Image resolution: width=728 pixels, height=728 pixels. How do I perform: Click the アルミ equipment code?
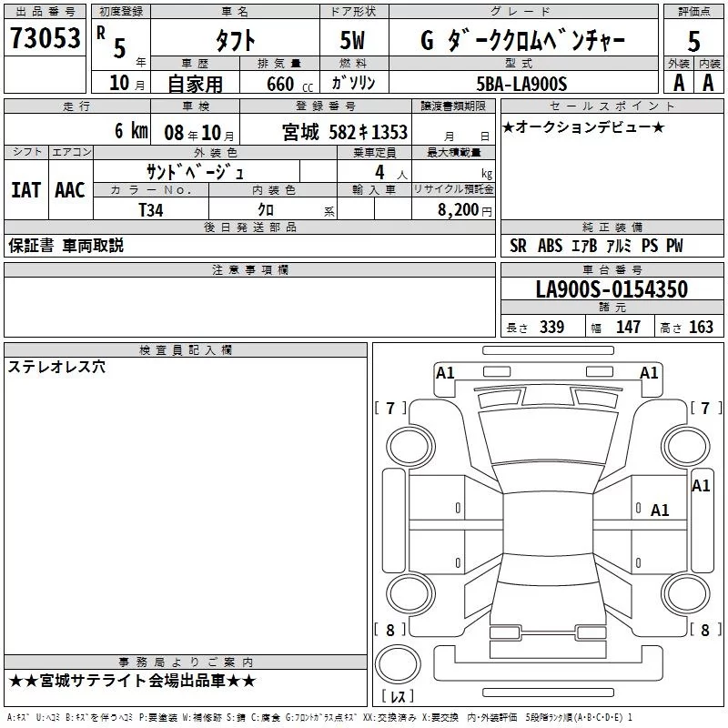[x=619, y=246]
